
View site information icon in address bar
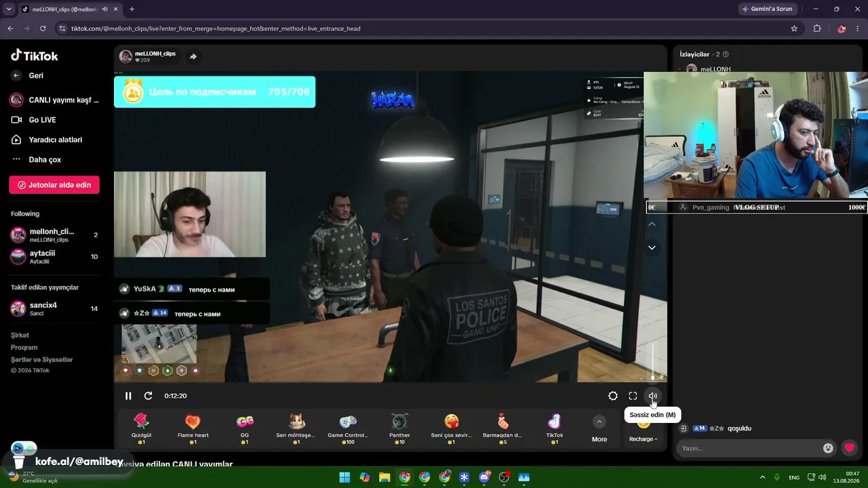tap(62, 28)
